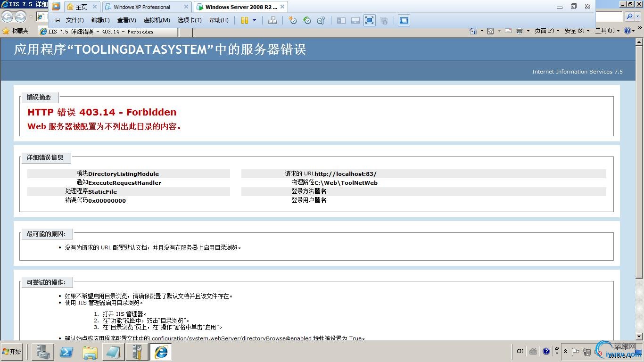
Task: Click the IE forward button
Action: coord(20,17)
